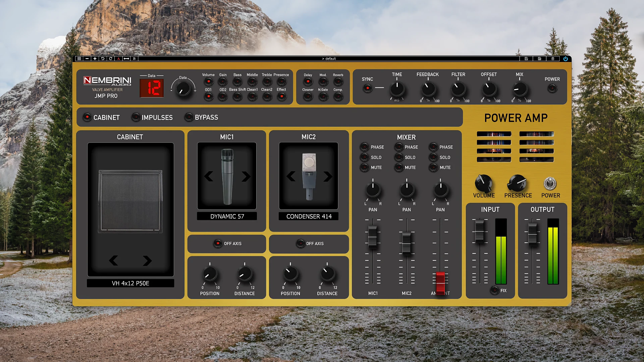
Task: Toggle the delay SYNC button
Action: coord(368,88)
